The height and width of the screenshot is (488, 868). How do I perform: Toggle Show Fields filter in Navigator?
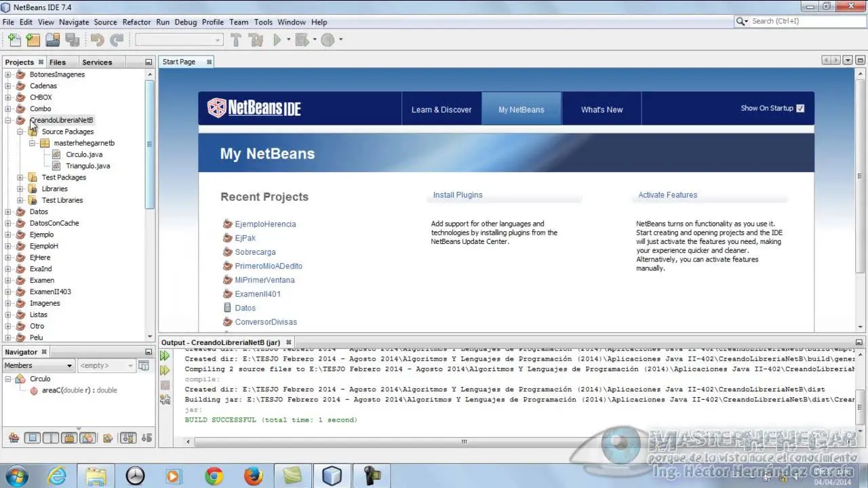pyautogui.click(x=33, y=438)
